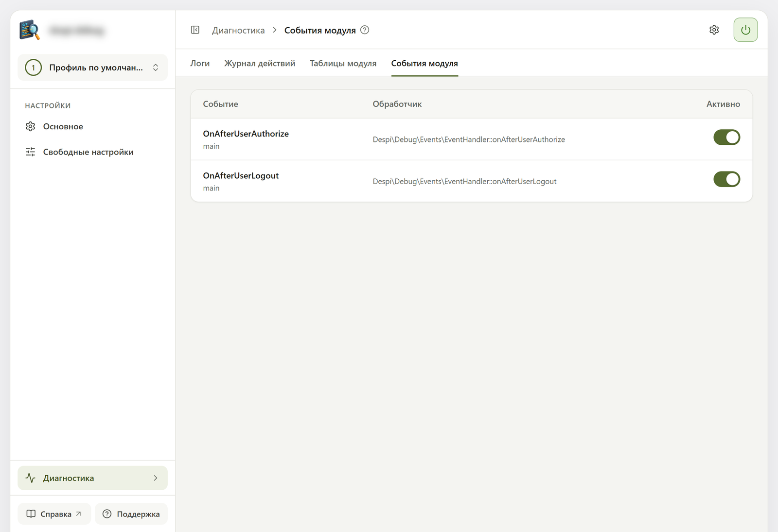Click gear icon beside Основное
The width and height of the screenshot is (778, 532).
click(30, 126)
